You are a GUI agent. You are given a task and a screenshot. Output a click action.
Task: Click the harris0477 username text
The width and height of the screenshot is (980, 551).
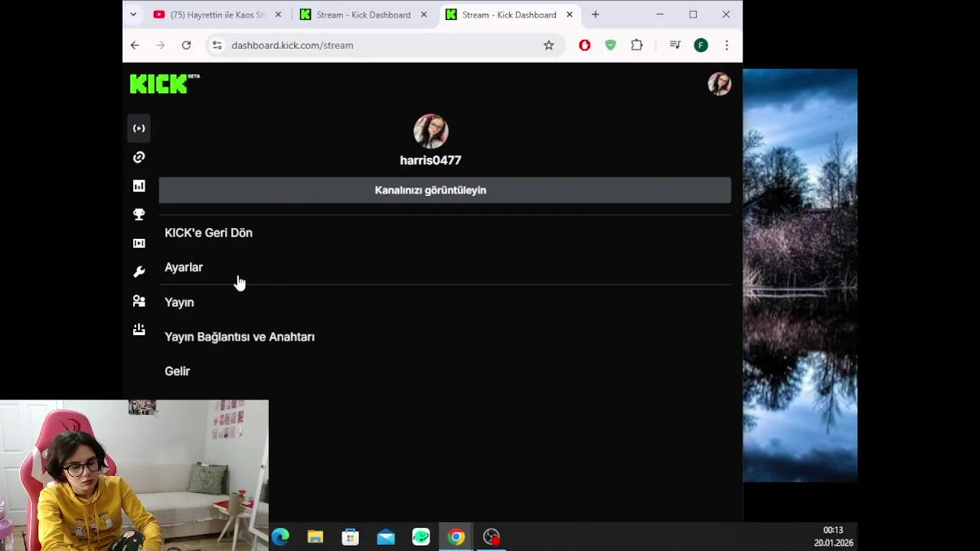[x=430, y=160]
